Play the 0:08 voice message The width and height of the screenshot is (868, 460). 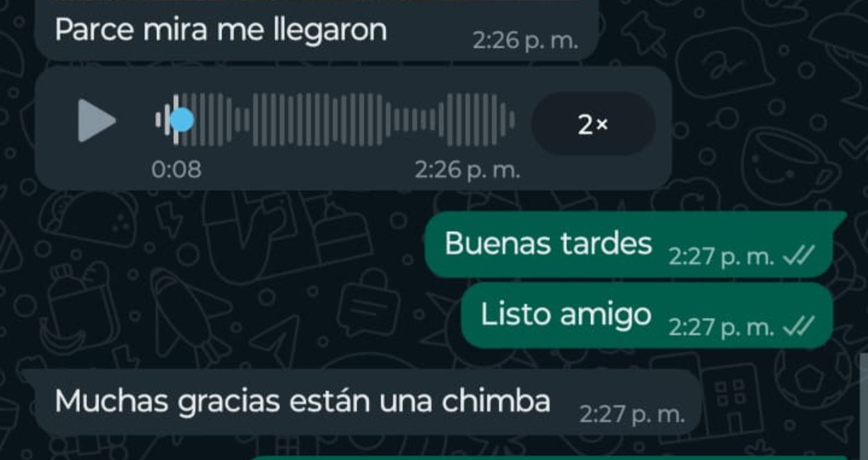[x=97, y=121]
